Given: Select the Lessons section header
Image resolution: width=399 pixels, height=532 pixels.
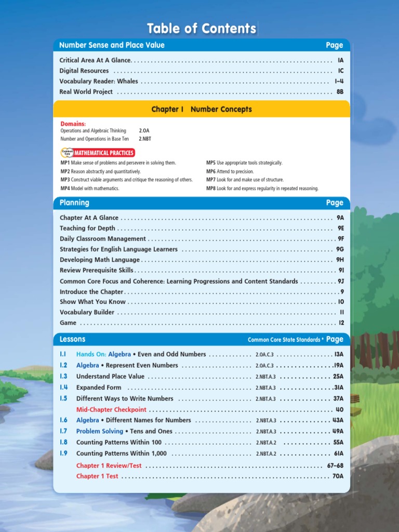Looking at the screenshot, I should click(202, 339).
